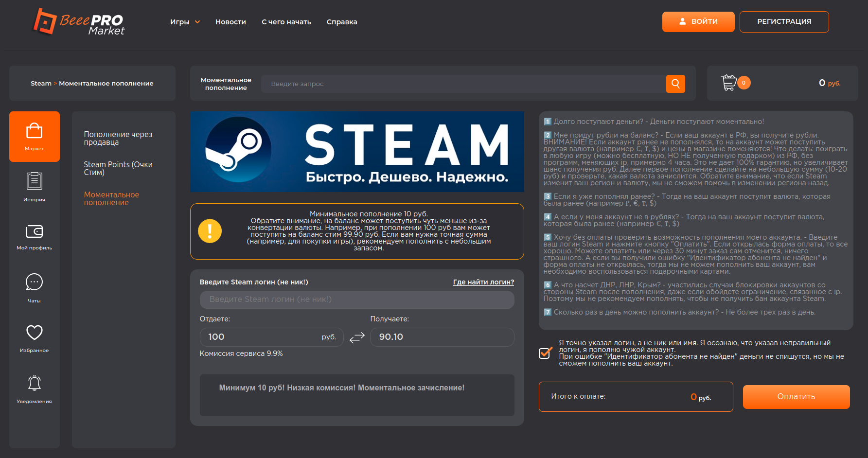Expand the Игры dropdown menu

point(185,22)
